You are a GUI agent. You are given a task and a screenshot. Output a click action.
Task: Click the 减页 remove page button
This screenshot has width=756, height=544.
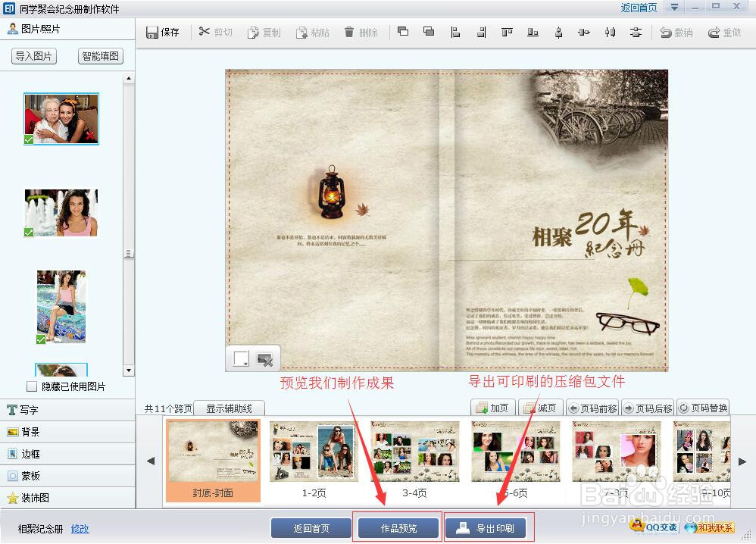540,408
